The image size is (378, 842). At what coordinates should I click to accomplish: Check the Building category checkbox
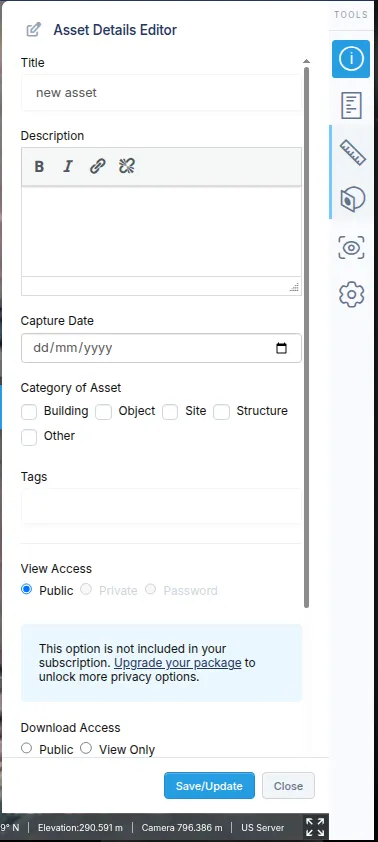pyautogui.click(x=29, y=412)
